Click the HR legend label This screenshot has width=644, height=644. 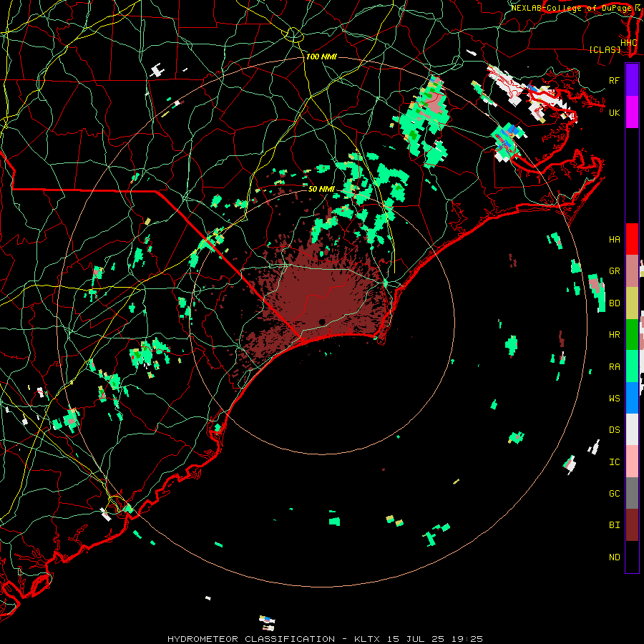tap(615, 335)
